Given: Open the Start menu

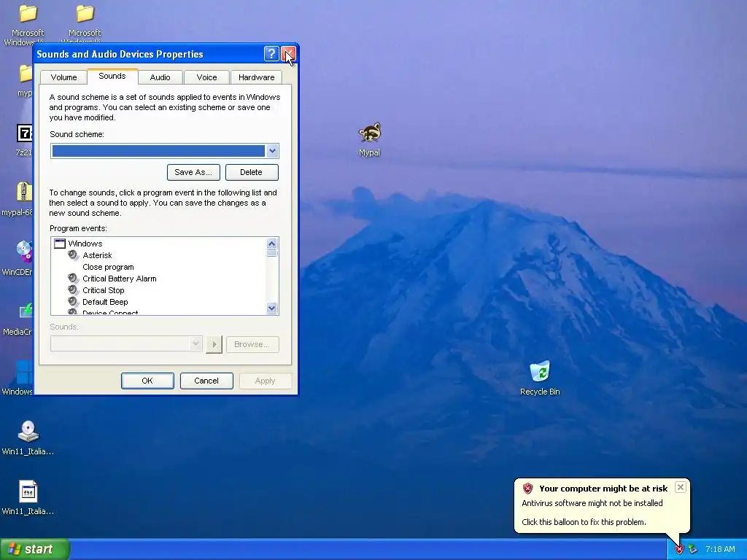Looking at the screenshot, I should [x=35, y=549].
